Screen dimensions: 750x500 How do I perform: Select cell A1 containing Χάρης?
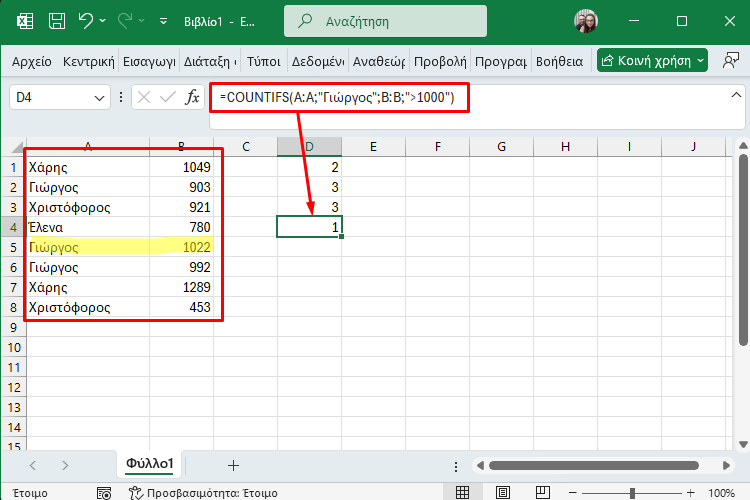click(88, 167)
